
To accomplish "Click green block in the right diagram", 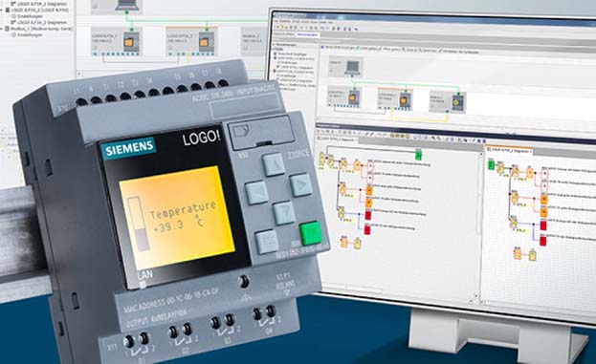I will tap(491, 164).
